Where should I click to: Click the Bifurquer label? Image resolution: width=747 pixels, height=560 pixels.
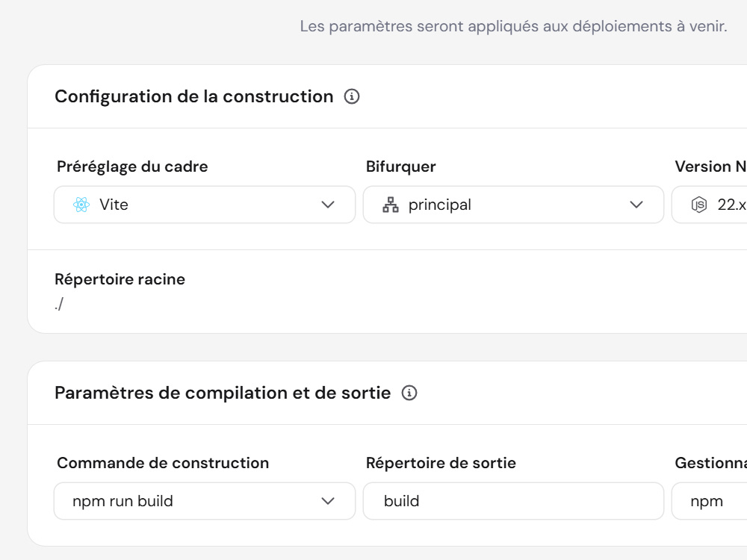click(x=400, y=167)
